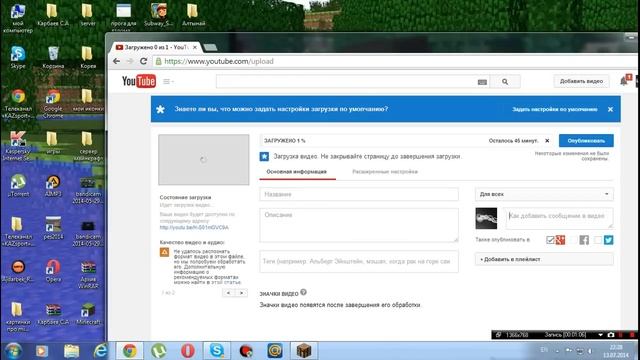This screenshot has height=360, width=640.
Task: Open Opera from the taskbar
Action: tap(188, 351)
